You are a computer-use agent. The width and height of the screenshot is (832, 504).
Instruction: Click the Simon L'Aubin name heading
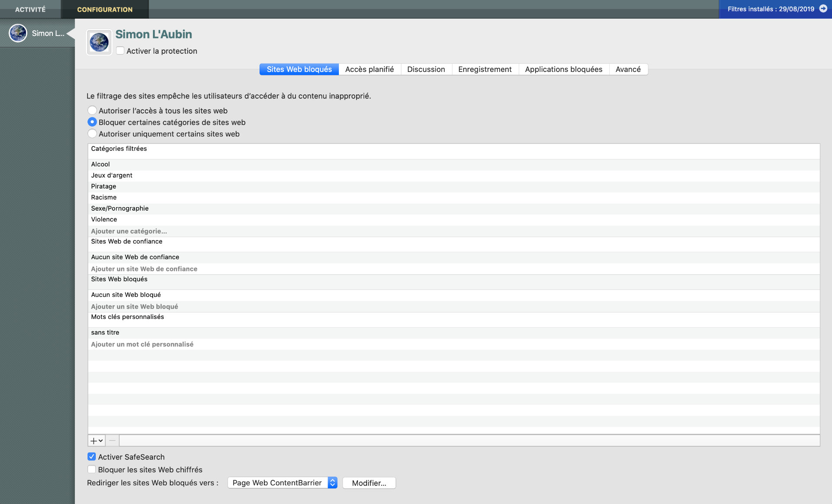point(153,34)
